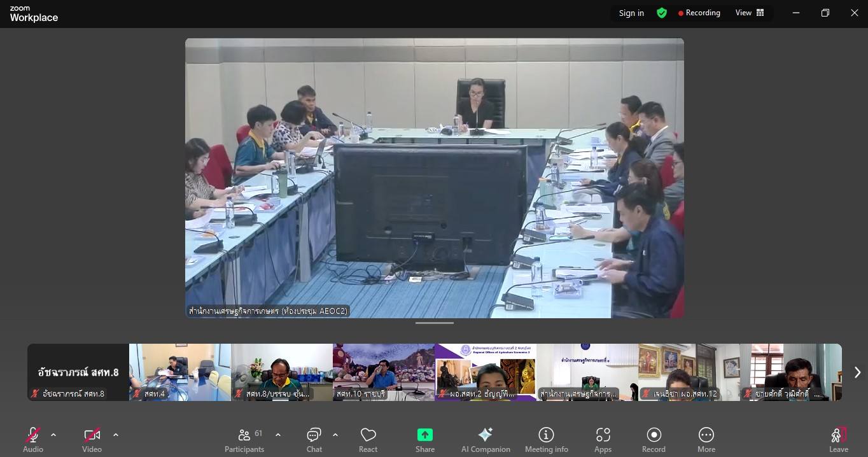This screenshot has width=868, height=457.
Task: Open the React emoji menu
Action: 368,440
